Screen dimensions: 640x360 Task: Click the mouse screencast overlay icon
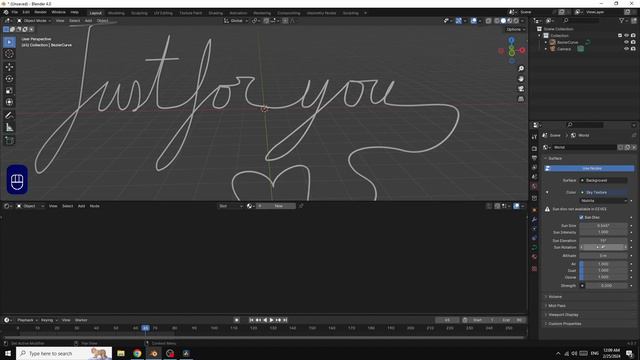pos(17,180)
